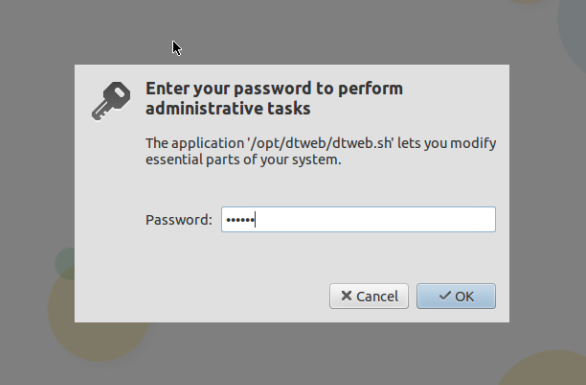
Task: Click the dimmed desktop background above the dialog
Action: (292, 32)
